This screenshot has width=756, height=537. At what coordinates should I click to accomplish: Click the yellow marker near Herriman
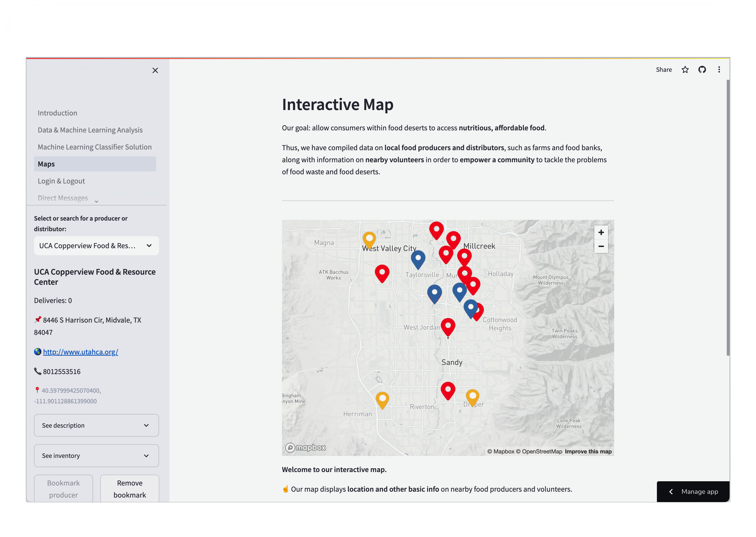(382, 399)
